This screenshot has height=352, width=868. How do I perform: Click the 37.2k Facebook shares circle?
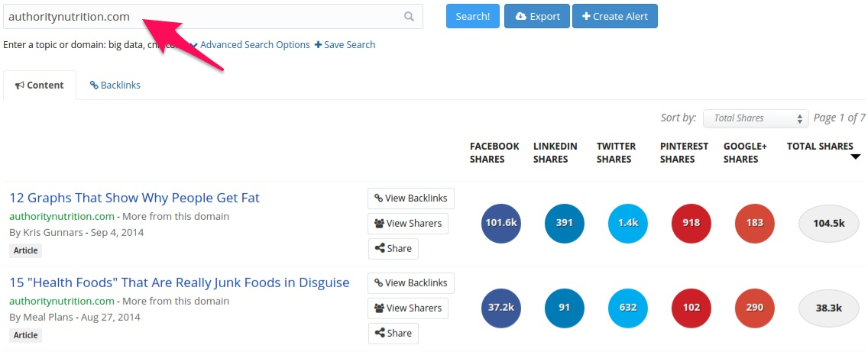pos(501,308)
